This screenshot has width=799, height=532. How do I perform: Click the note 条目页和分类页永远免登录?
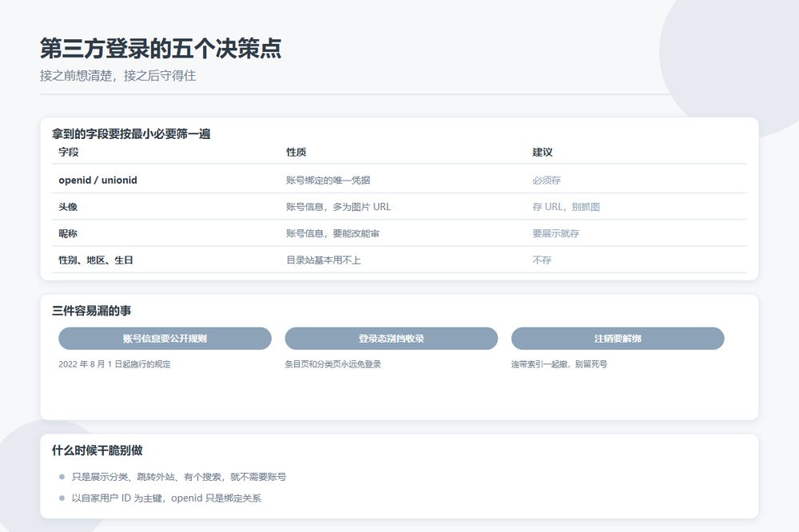[332, 363]
